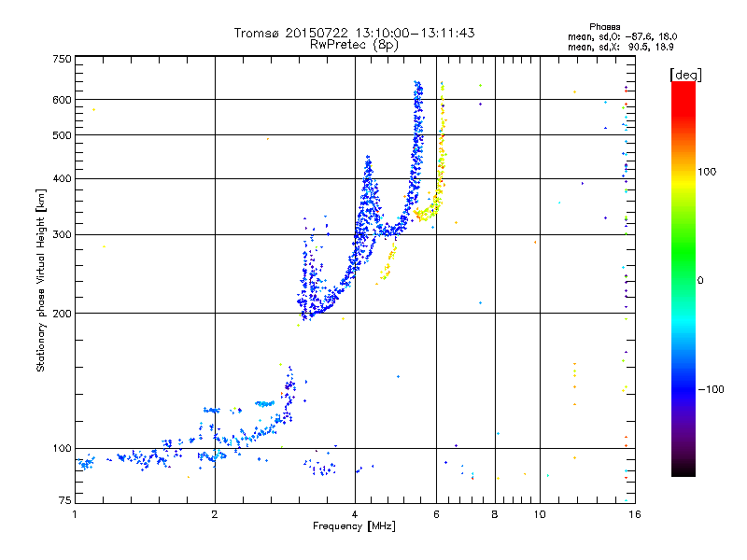
Task: Click the y-axis tick label '750'
Action: [62, 59]
